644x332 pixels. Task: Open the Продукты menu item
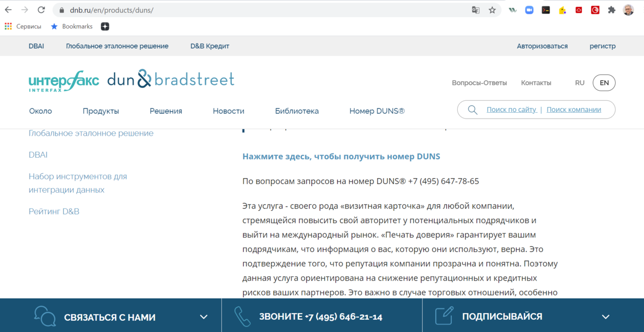pyautogui.click(x=101, y=111)
